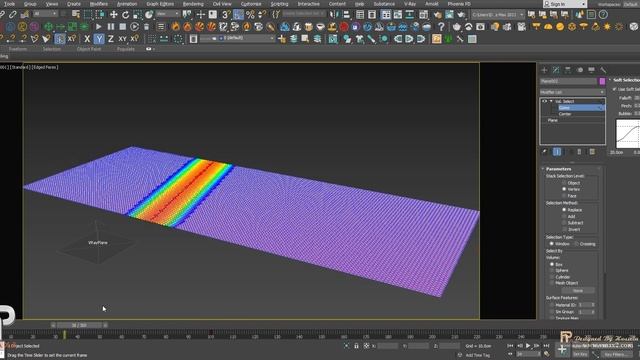Viewport: 640px width, 360px height.
Task: Collapse the Soft Selection rollout
Action: 610,80
